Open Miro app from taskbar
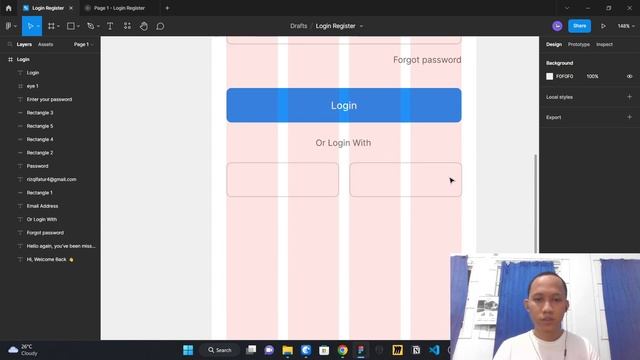This screenshot has height=360, width=640. point(398,350)
